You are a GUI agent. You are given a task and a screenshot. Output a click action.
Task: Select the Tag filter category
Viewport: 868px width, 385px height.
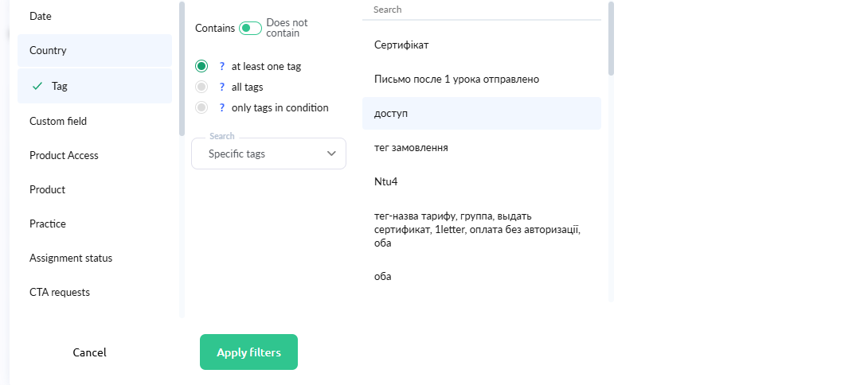(95, 86)
